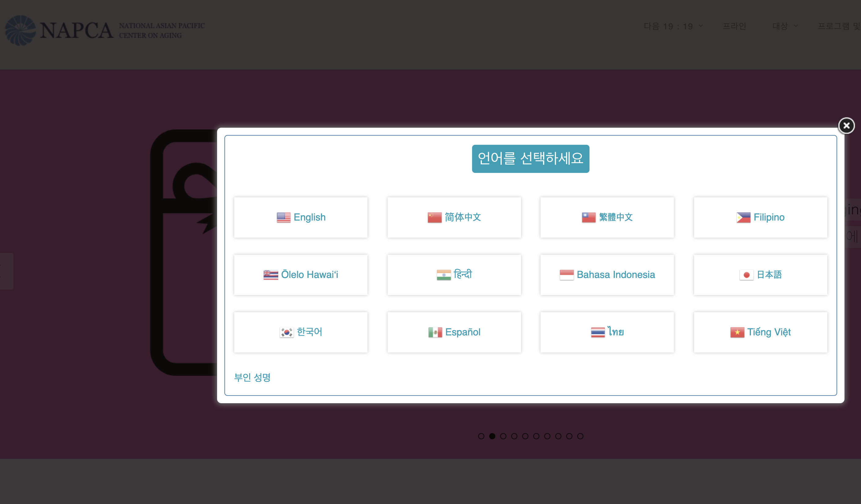Choose English with the US flag

tap(301, 217)
